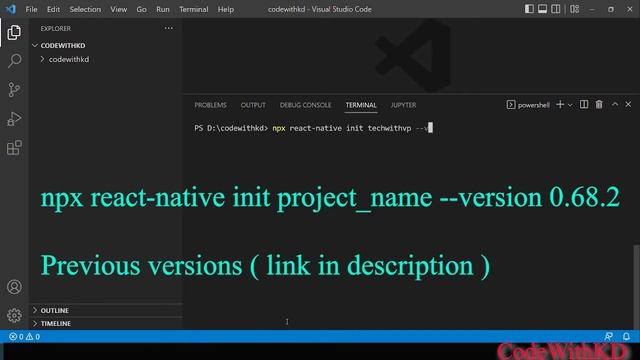Click Explorer more actions ellipsis
The height and width of the screenshot is (360, 640).
(168, 28)
